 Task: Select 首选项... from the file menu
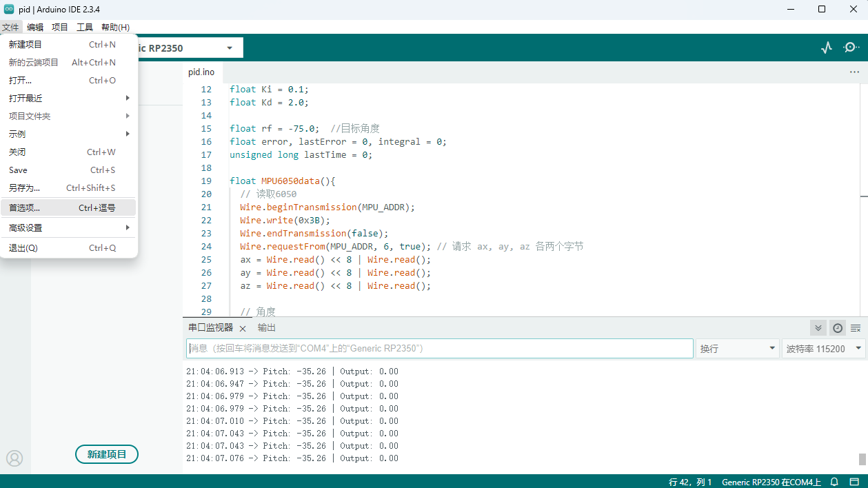69,207
